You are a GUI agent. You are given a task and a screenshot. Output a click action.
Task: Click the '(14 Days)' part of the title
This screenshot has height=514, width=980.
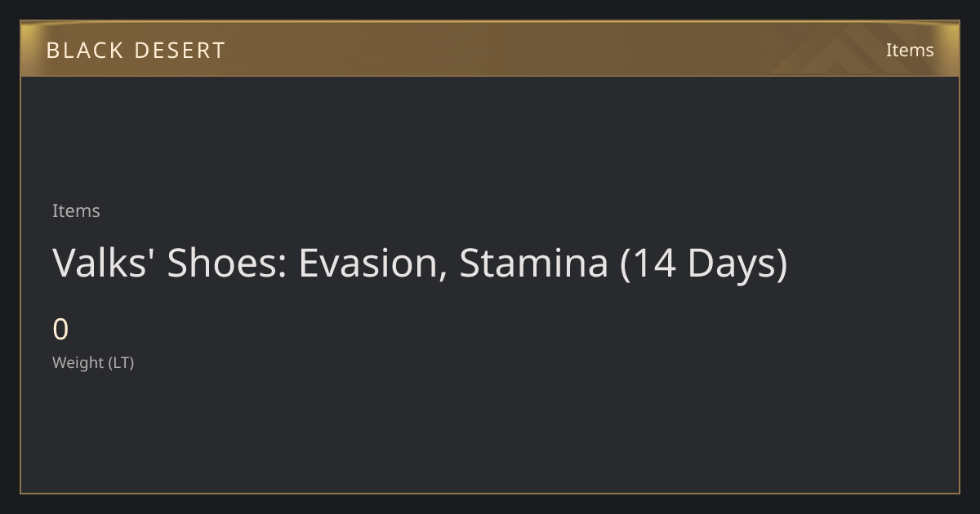(x=704, y=264)
